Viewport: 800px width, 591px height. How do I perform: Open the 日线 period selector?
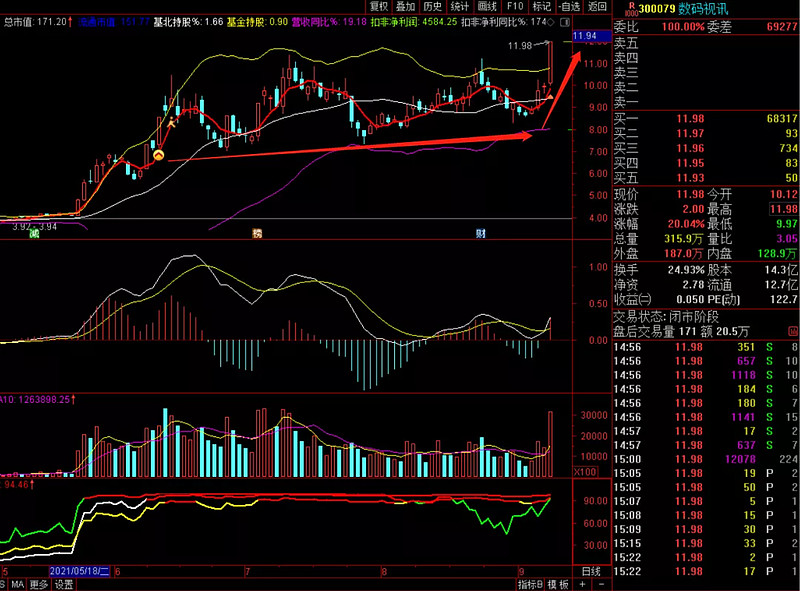coord(591,572)
